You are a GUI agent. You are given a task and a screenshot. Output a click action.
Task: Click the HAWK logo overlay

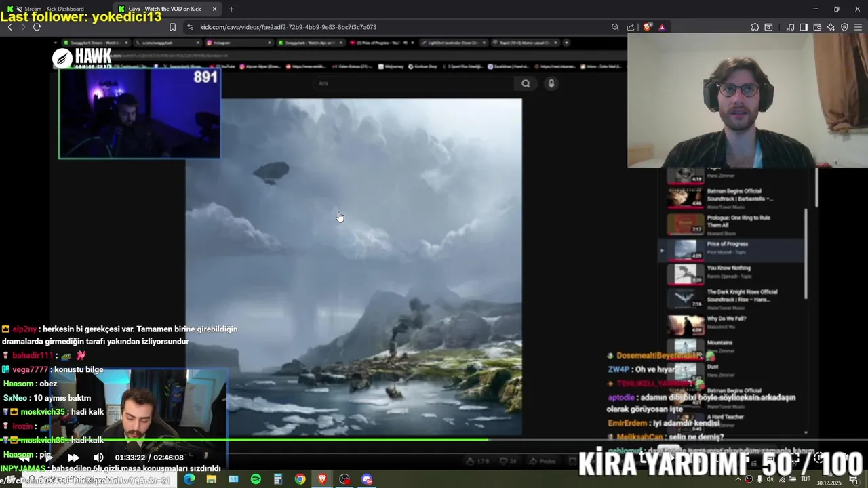coord(82,58)
